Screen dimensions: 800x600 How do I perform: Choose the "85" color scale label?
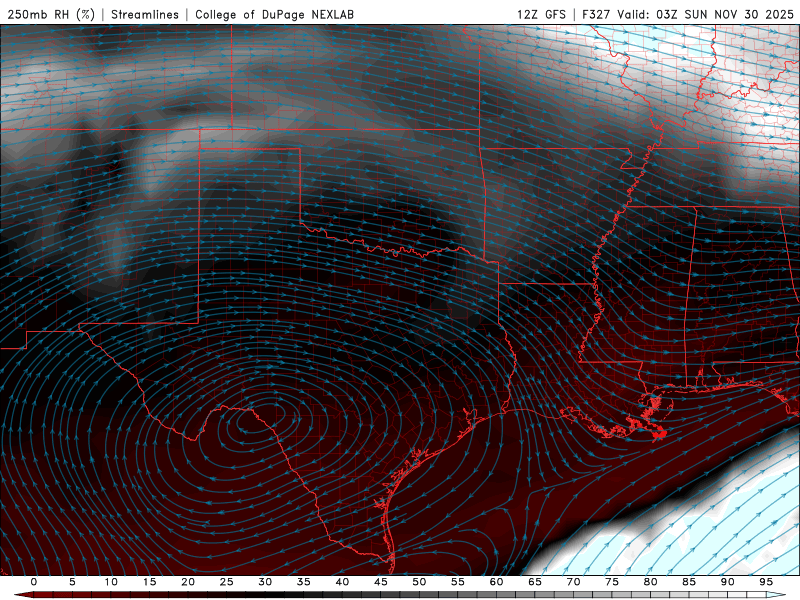[689, 582]
